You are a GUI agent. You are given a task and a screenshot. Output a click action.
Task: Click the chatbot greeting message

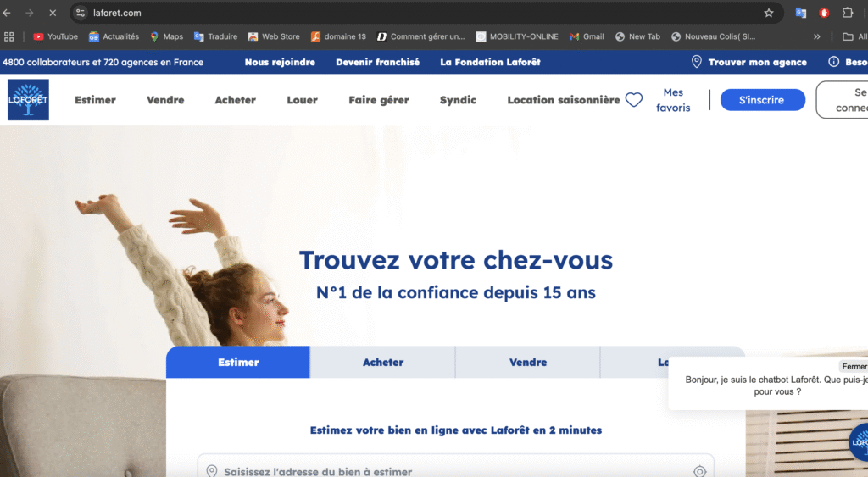click(776, 385)
